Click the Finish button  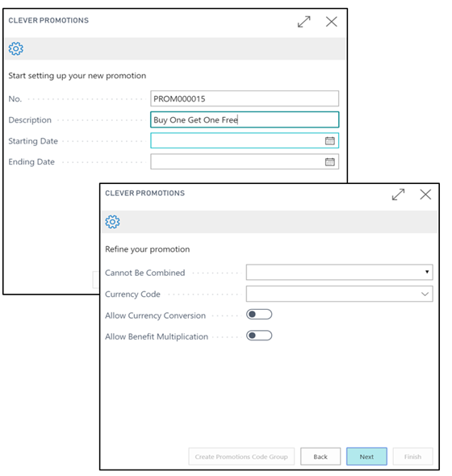point(412,457)
